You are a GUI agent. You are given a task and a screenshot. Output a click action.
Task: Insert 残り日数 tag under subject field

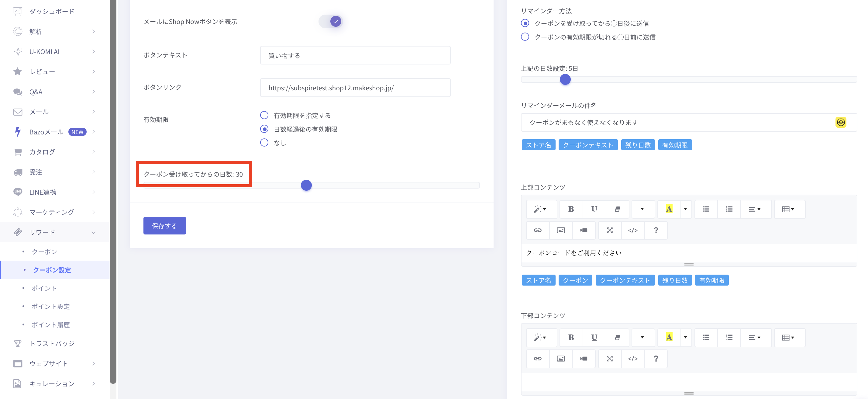tap(638, 145)
